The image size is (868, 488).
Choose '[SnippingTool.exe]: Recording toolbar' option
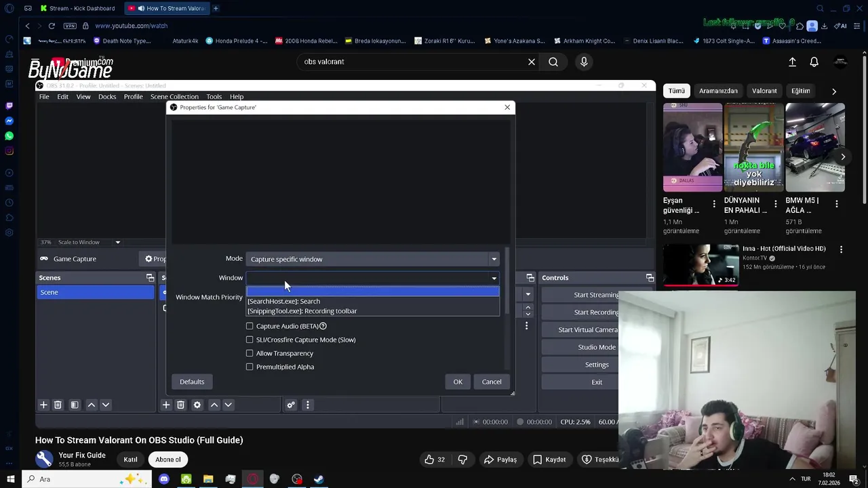coord(373,311)
